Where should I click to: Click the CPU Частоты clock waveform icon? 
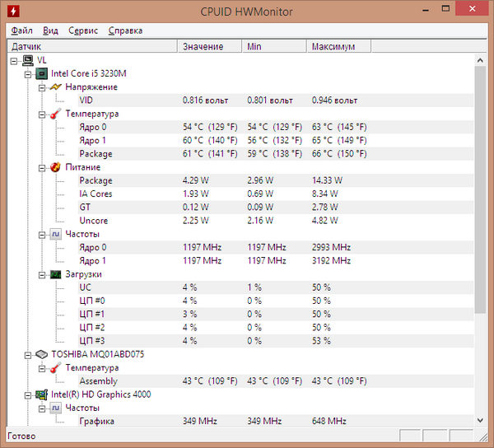click(55, 234)
